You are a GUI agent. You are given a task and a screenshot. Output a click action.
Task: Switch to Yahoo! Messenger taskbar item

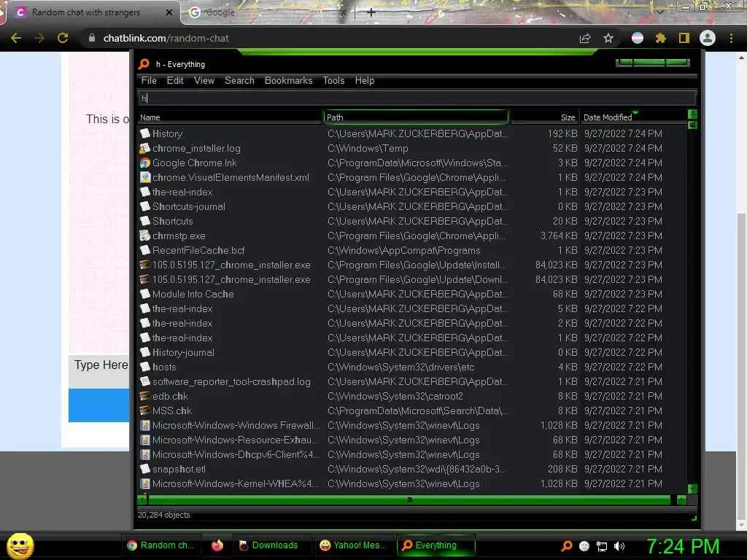point(354,545)
